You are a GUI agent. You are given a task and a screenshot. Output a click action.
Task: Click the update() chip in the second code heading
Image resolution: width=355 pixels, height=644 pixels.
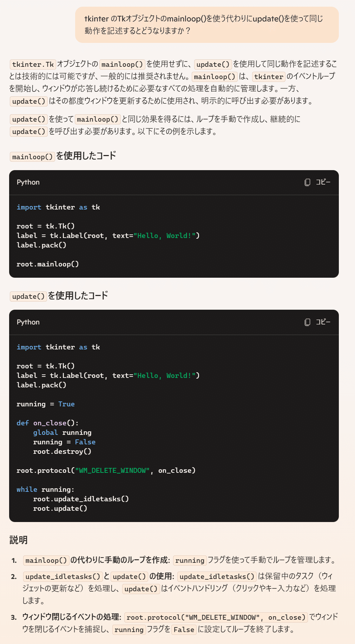point(28,296)
